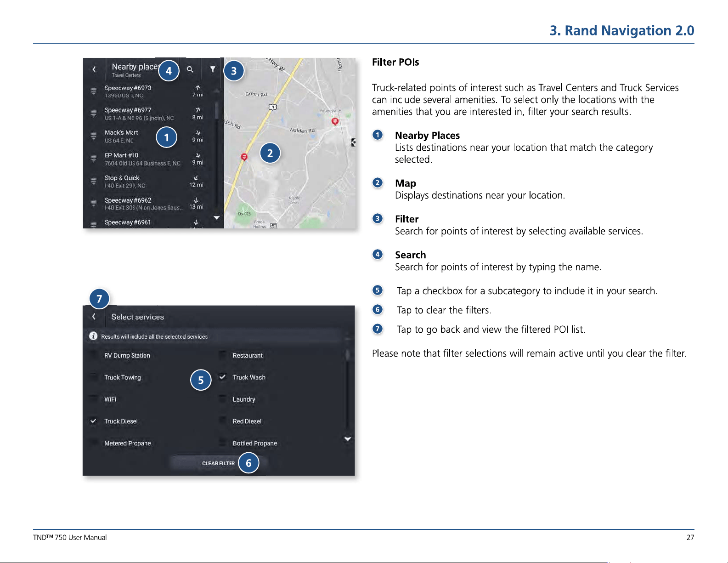Tap the direction arrow above 12 mi
This screenshot has height=563, width=728.
pyautogui.click(x=196, y=178)
